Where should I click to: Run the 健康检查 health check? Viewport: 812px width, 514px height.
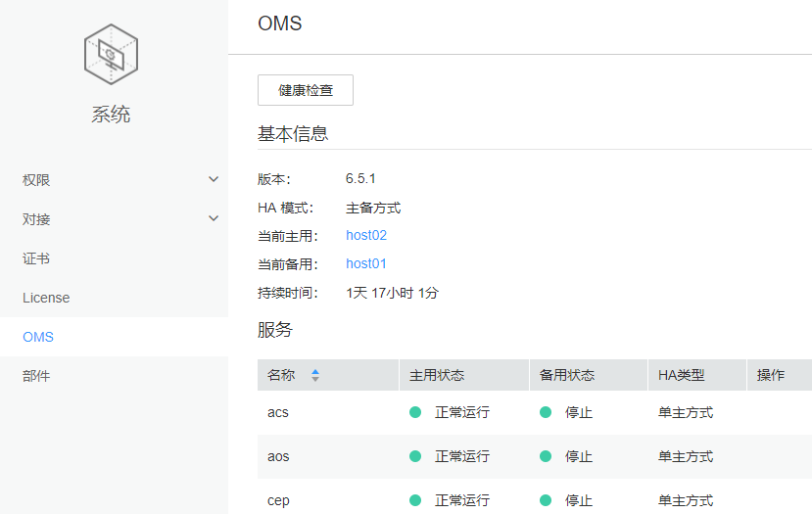[305, 90]
